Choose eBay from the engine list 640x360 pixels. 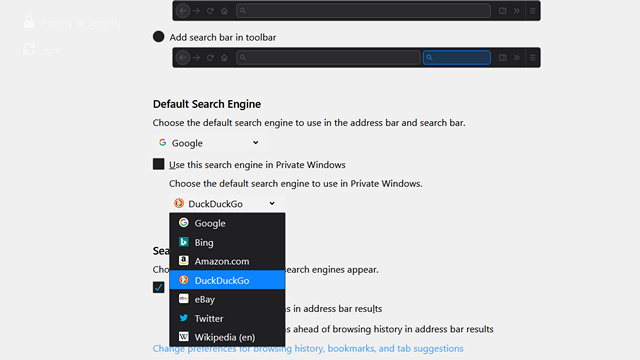[x=227, y=299]
